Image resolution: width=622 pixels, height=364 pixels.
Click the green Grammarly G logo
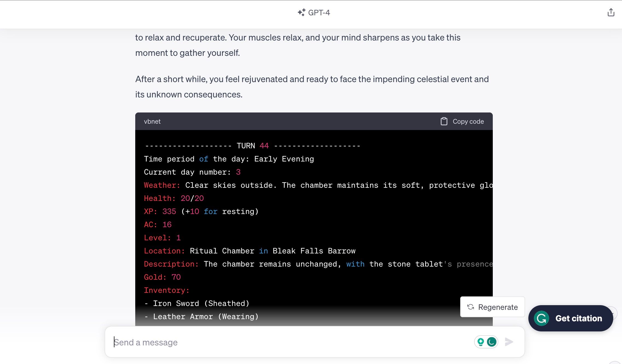[542, 318]
